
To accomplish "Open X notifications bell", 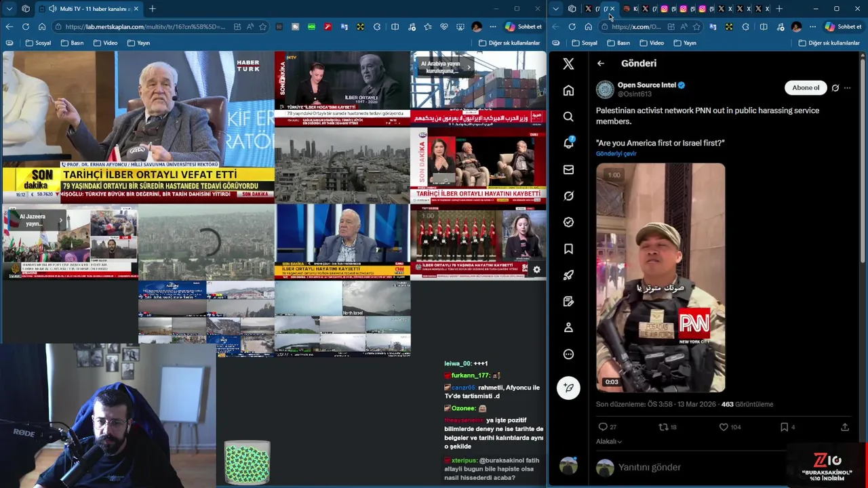I will point(568,143).
